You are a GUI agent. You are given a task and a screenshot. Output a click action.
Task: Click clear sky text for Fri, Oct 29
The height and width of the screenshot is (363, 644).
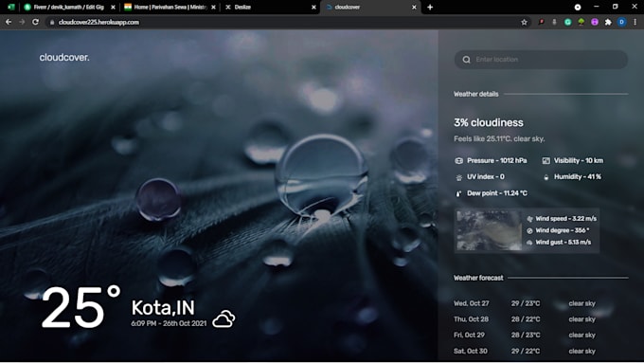pos(581,336)
